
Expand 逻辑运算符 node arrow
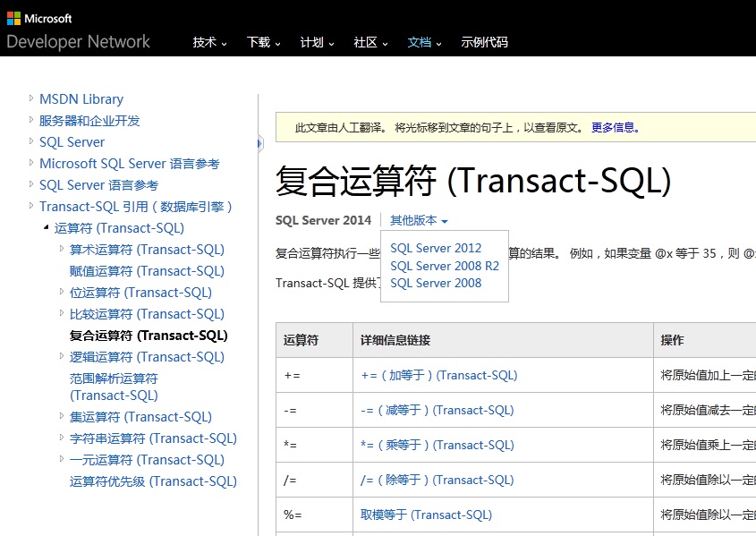coord(61,356)
